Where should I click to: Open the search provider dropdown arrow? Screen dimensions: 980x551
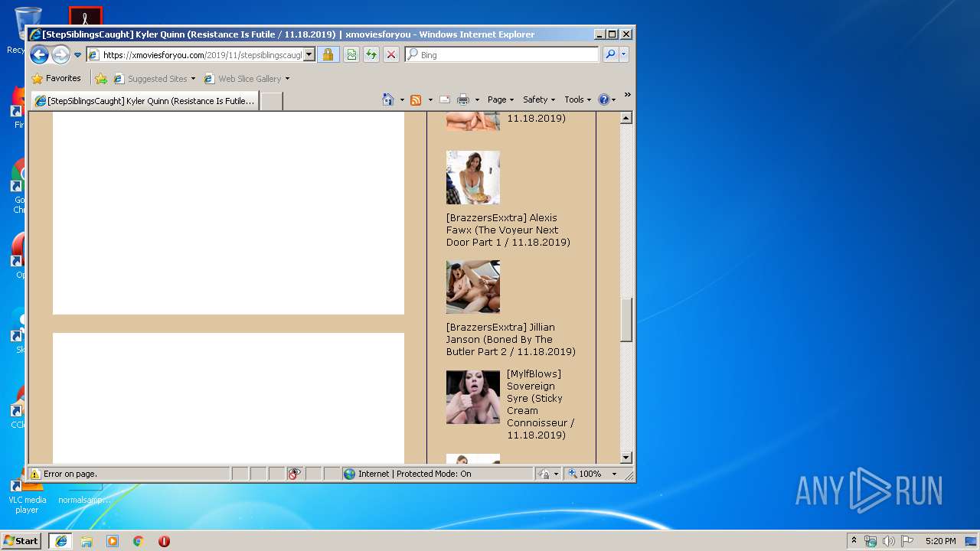tap(624, 54)
